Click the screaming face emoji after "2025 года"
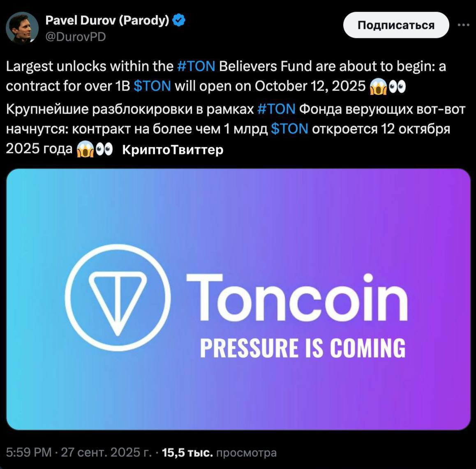The height and width of the screenshot is (469, 476). click(84, 150)
